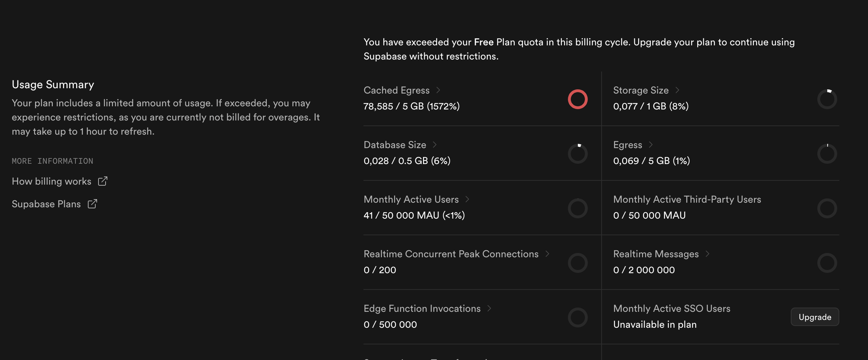The width and height of the screenshot is (868, 360).
Task: Open the Supabase Plans link
Action: (46, 204)
